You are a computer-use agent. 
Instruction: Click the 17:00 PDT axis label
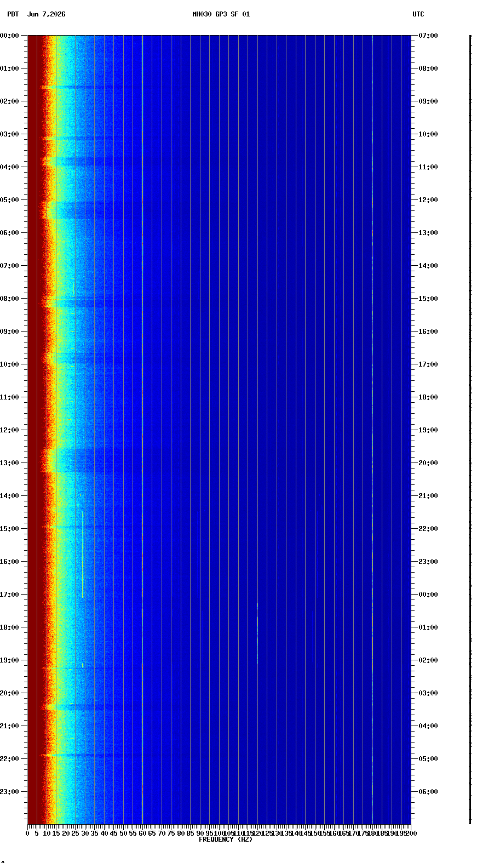pyautogui.click(x=9, y=595)
